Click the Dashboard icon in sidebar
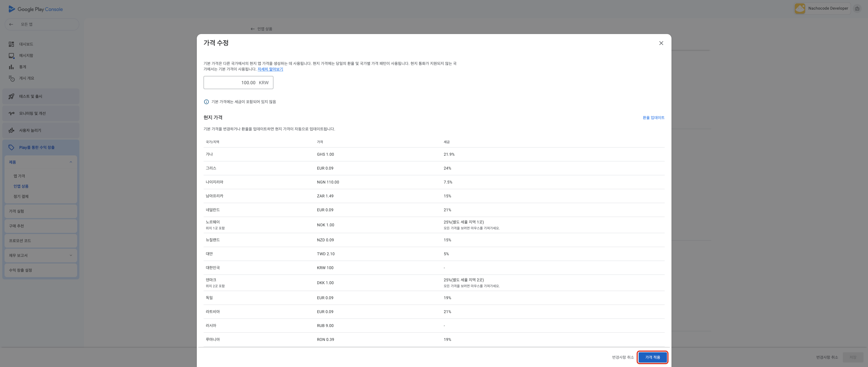The image size is (868, 367). coord(11,44)
